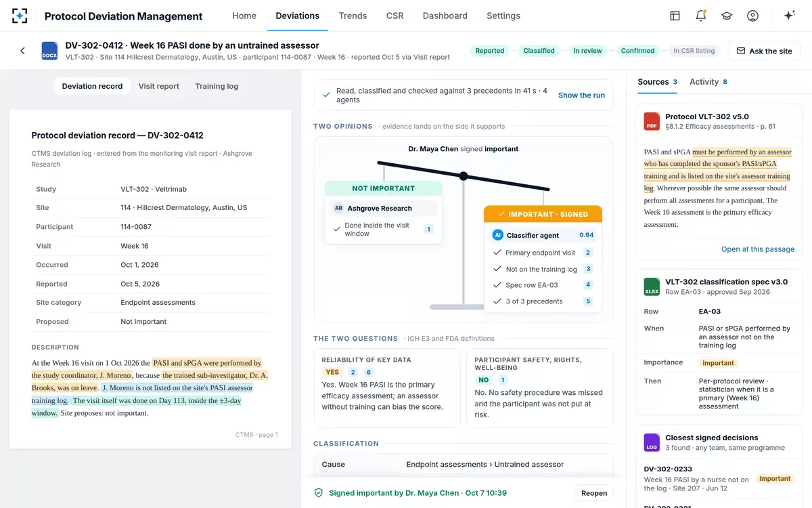
Task: Click Not on the training log evidence
Action: click(x=543, y=269)
